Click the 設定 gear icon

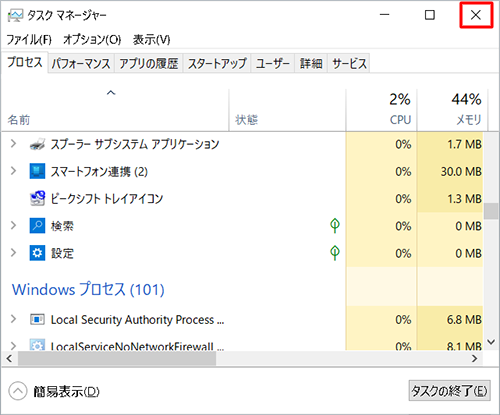click(x=37, y=253)
